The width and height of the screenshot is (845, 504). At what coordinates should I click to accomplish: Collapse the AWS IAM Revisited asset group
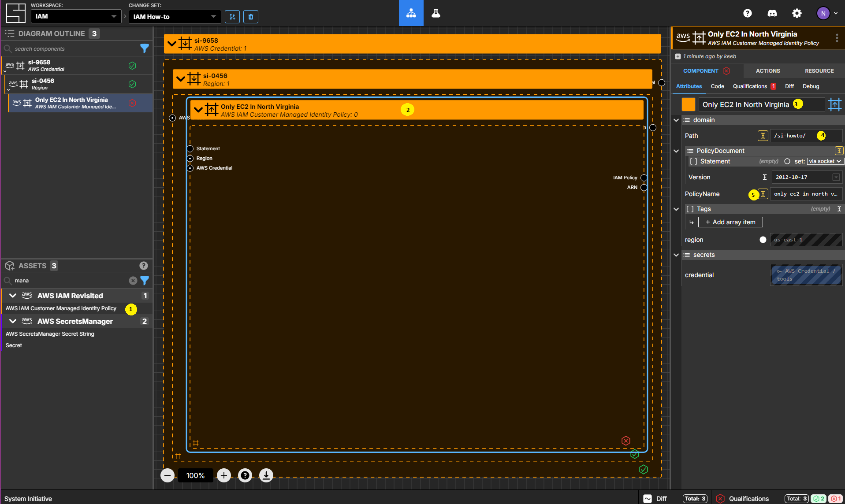coord(13,296)
